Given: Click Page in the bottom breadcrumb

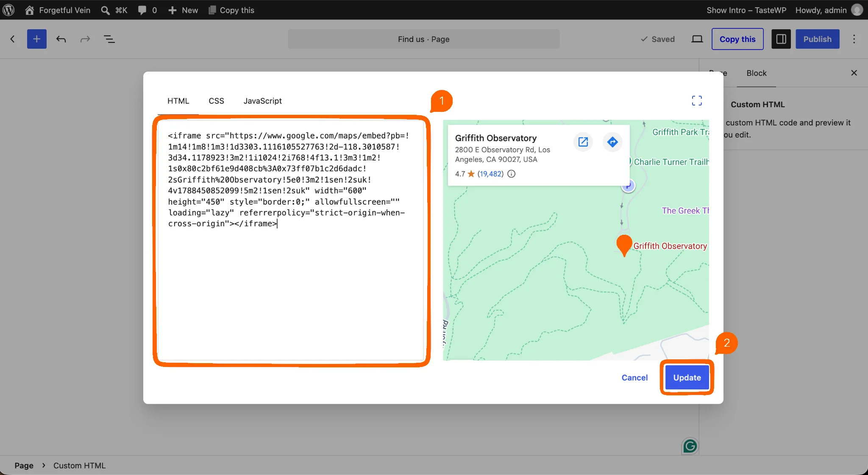Looking at the screenshot, I should (x=24, y=465).
